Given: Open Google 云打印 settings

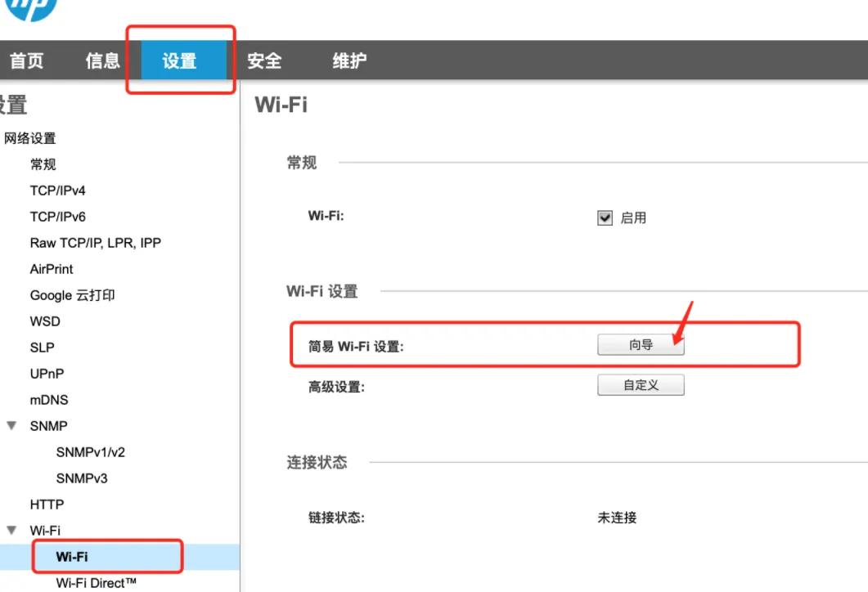Looking at the screenshot, I should coord(72,295).
